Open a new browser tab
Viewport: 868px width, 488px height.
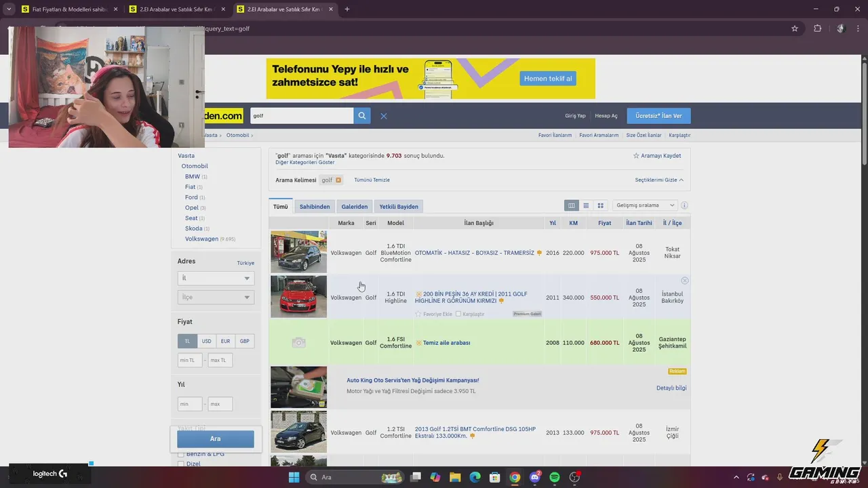point(347,9)
